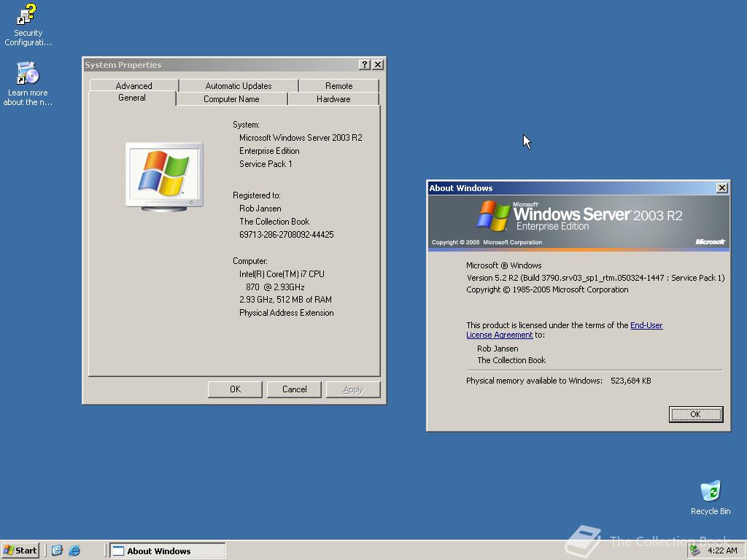Click the Version 5.2 R2 build line
Screen dimensions: 747x560
pos(595,278)
